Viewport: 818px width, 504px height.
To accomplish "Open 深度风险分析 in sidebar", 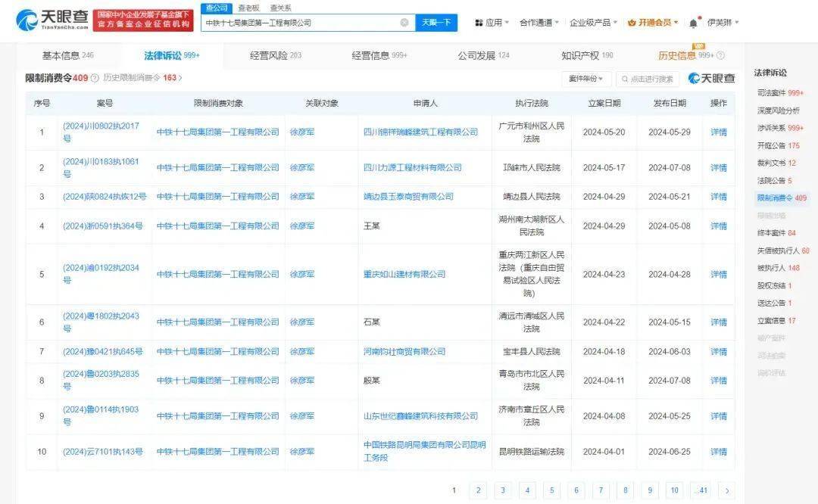I will click(778, 110).
